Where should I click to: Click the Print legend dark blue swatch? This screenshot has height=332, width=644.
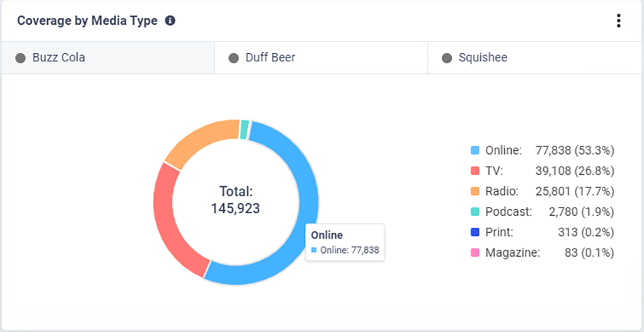(475, 232)
